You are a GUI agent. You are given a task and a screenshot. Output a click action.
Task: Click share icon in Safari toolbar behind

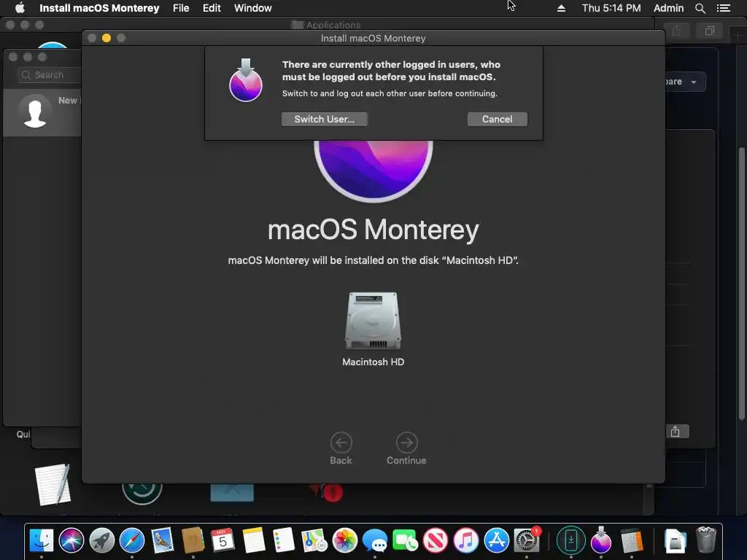(x=677, y=31)
